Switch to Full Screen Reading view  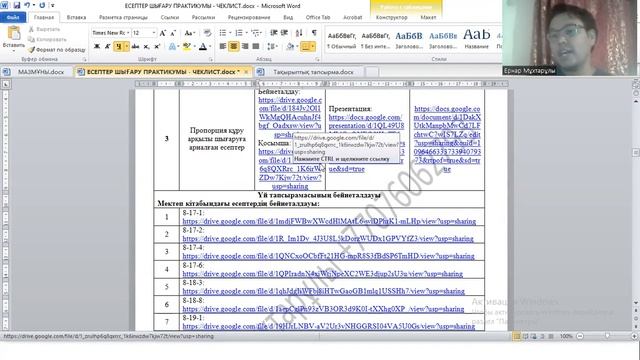pyautogui.click(x=525, y=336)
